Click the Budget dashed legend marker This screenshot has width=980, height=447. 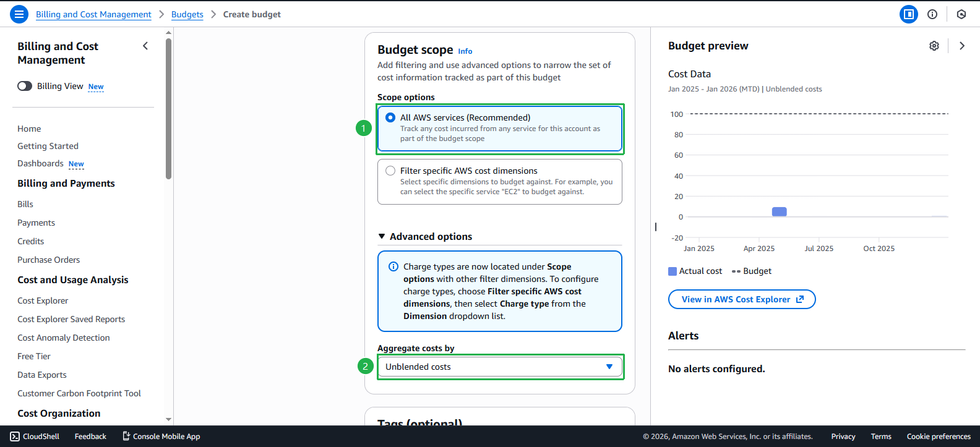[736, 271]
